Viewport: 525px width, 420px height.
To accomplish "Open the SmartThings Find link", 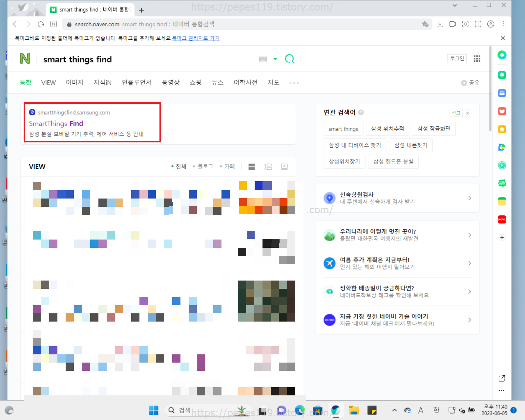I will (56, 123).
